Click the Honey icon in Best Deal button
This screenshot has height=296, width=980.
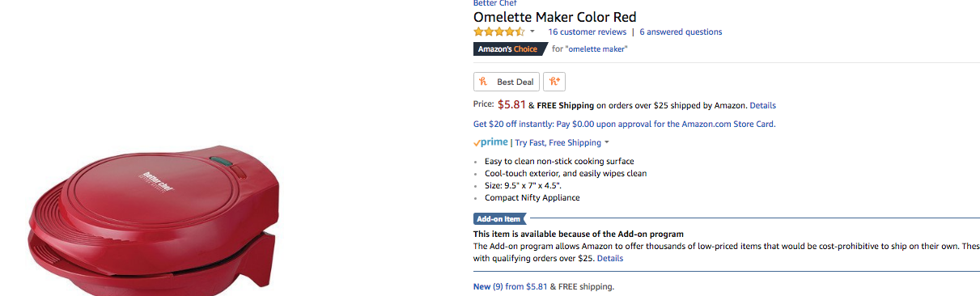click(483, 82)
